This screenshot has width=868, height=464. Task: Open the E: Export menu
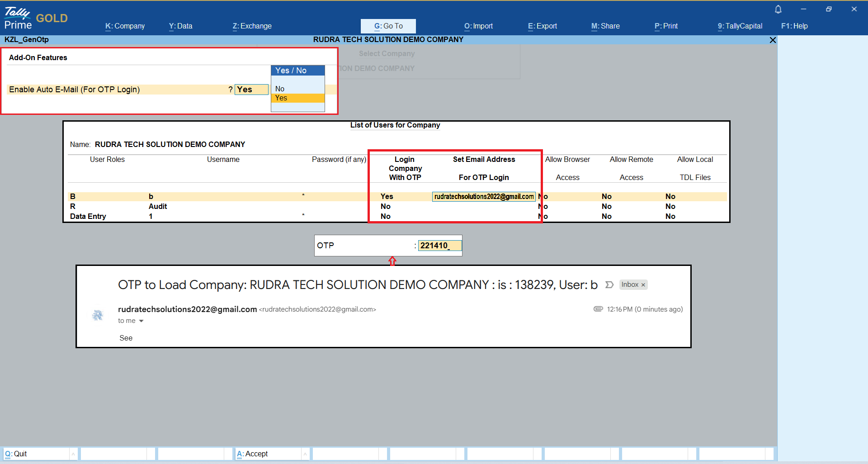pyautogui.click(x=542, y=26)
